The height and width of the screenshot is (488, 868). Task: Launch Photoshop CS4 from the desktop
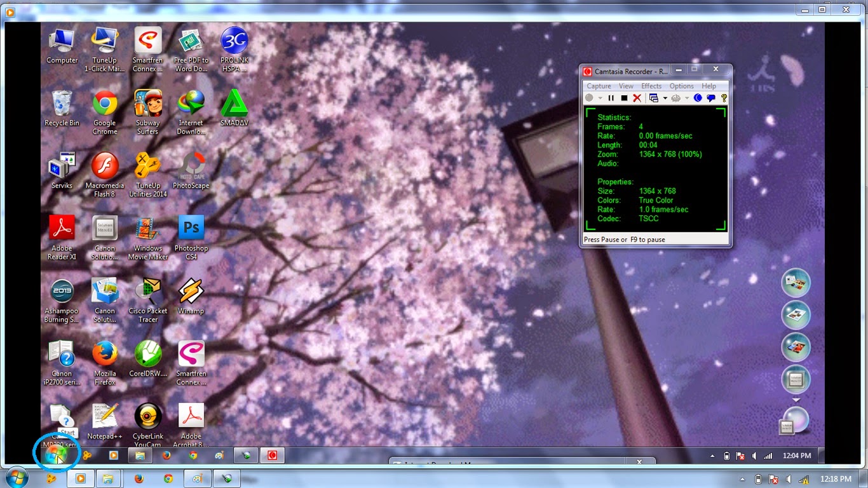191,238
